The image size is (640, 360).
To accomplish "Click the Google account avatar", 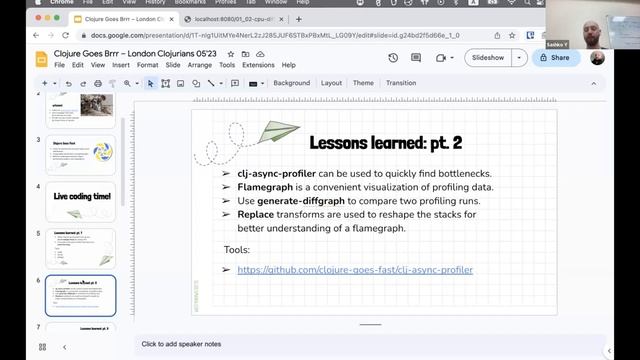I will coord(597,58).
